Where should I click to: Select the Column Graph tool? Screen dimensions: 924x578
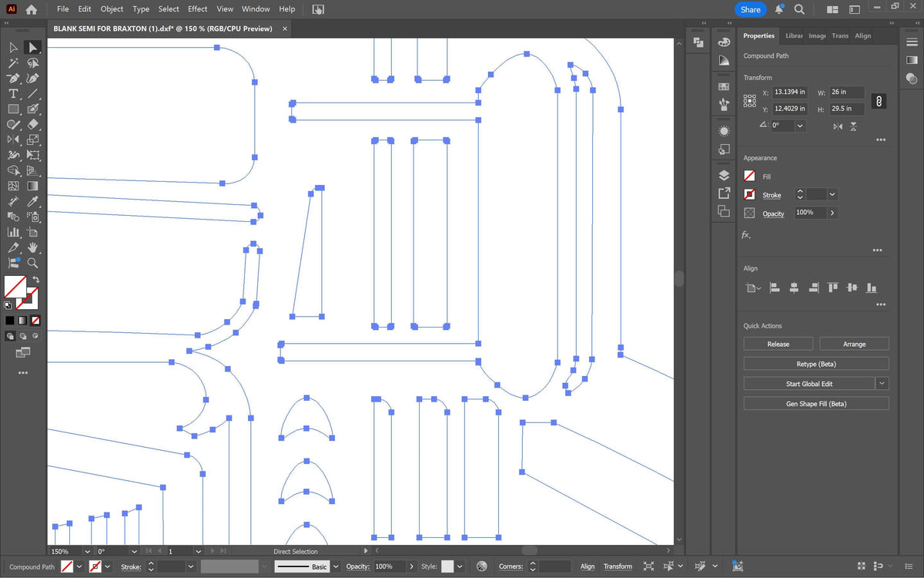point(13,232)
